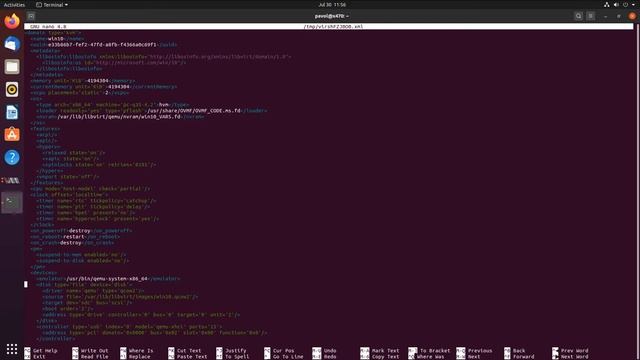
Task: Click the Where Is shortcut label
Action: 141,351
